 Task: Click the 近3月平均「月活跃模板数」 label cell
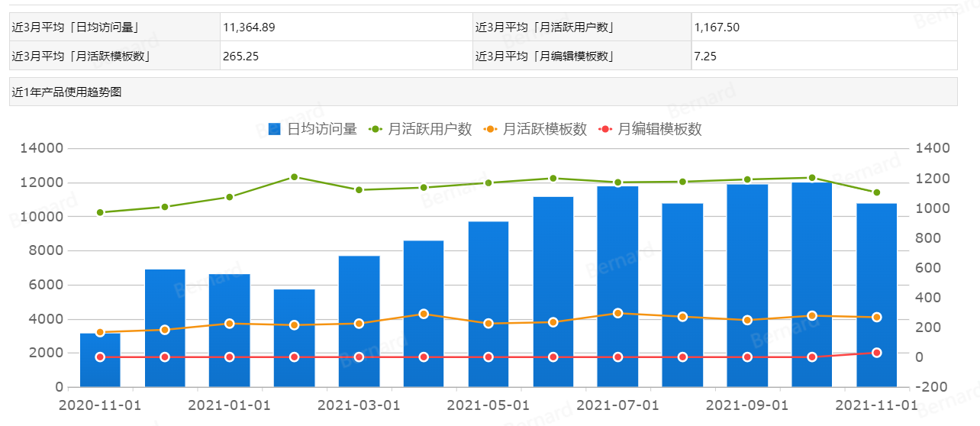pyautogui.click(x=114, y=56)
